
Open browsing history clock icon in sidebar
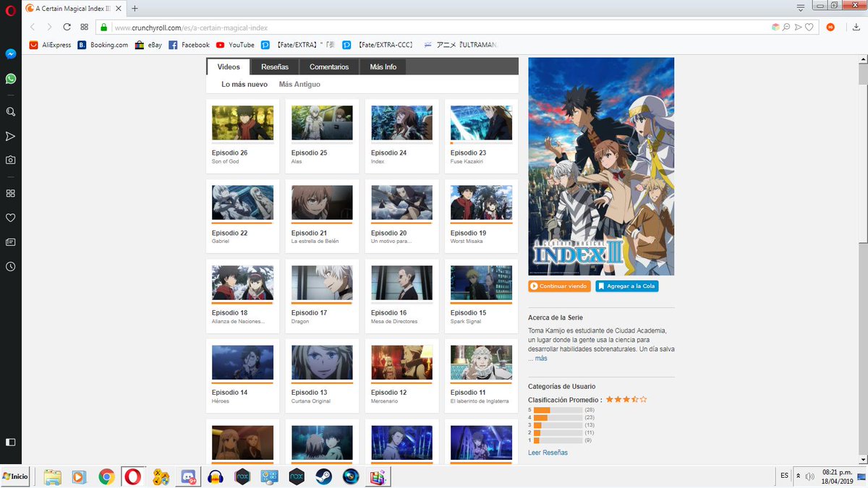click(x=11, y=266)
